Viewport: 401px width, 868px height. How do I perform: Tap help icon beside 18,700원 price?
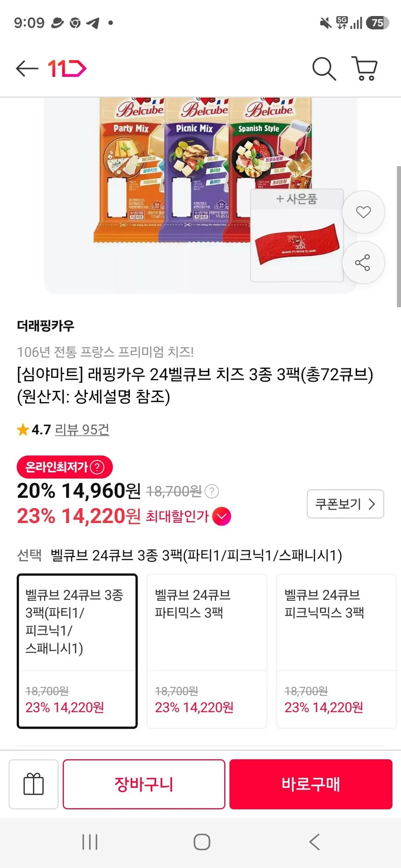pos(212,491)
